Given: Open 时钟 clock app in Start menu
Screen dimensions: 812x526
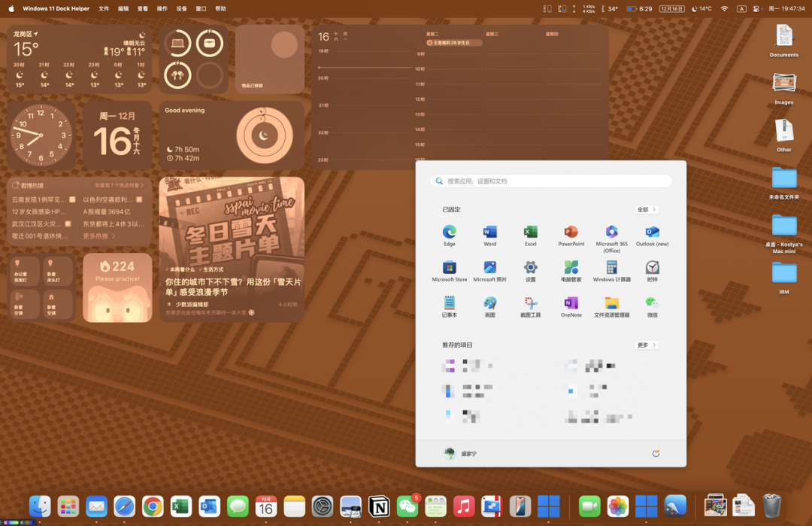Looking at the screenshot, I should pyautogui.click(x=653, y=271).
